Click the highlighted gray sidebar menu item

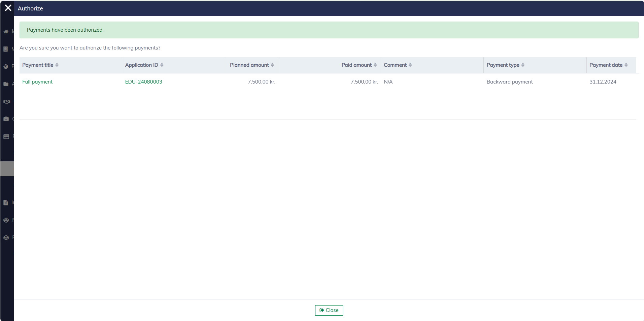click(7, 169)
